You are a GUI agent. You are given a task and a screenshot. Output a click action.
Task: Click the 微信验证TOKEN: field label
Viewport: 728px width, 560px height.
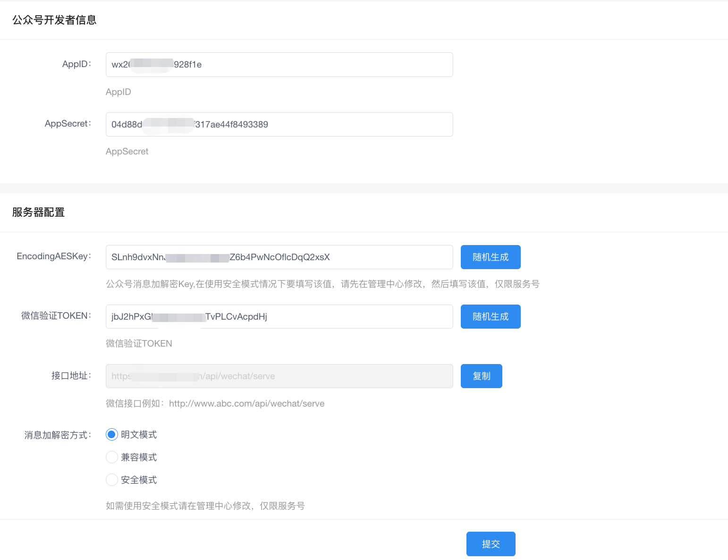click(x=56, y=316)
